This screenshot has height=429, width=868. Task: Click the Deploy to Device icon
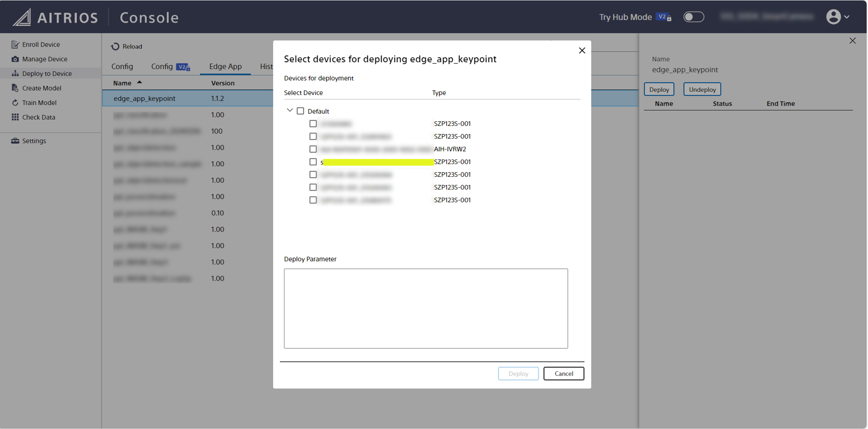coord(15,73)
